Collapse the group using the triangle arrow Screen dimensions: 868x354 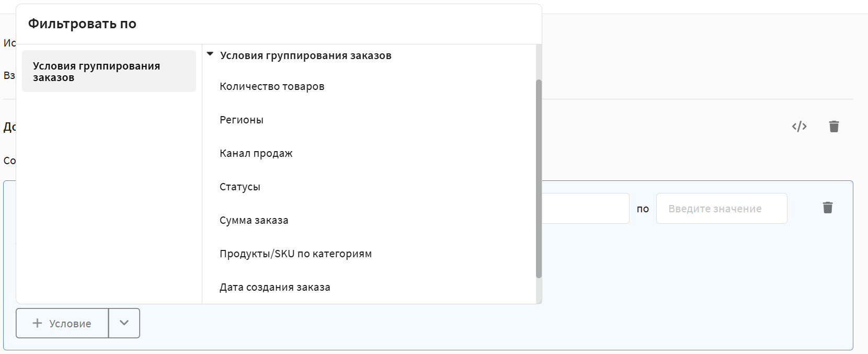pos(210,54)
